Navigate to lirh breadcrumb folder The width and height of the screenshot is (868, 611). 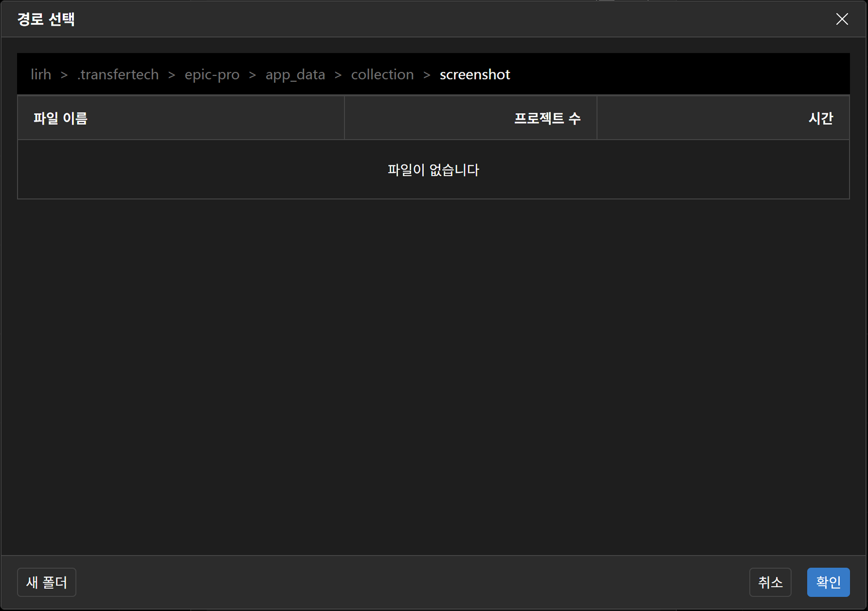41,74
